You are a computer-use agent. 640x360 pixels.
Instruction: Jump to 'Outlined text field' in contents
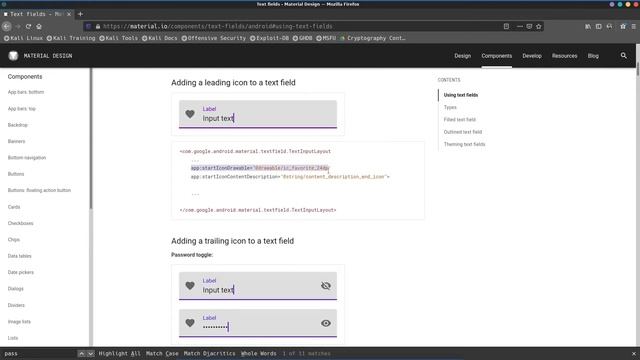[462, 132]
